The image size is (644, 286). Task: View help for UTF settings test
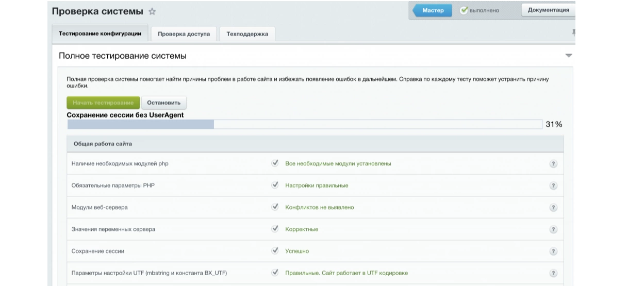tap(553, 274)
